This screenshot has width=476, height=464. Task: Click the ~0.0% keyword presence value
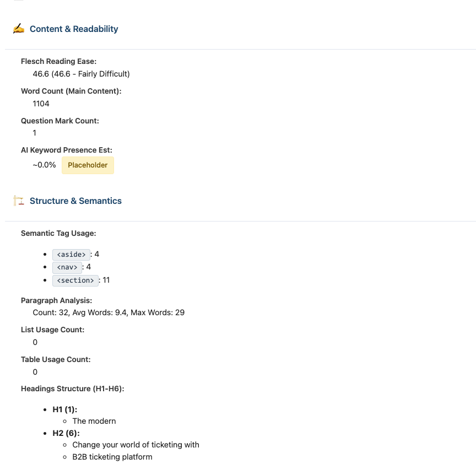coord(44,165)
